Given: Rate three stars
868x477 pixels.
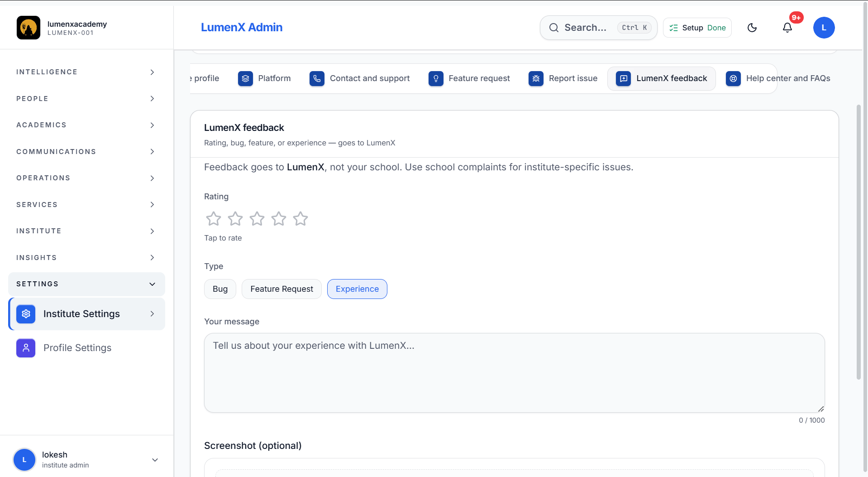Looking at the screenshot, I should coord(257,219).
